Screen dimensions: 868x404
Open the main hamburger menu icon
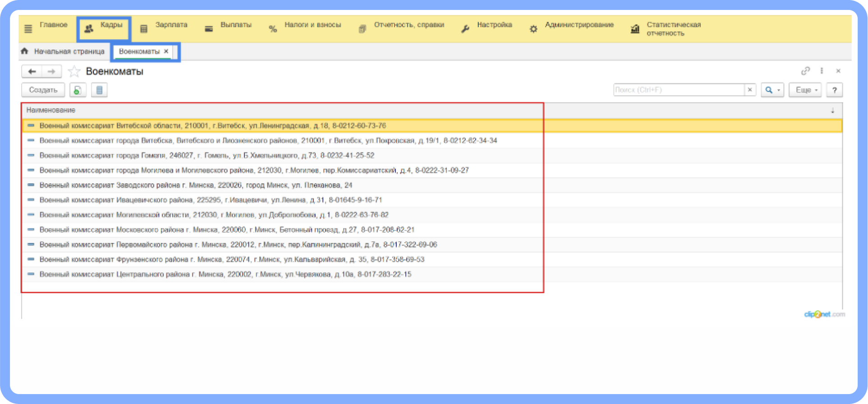point(28,29)
